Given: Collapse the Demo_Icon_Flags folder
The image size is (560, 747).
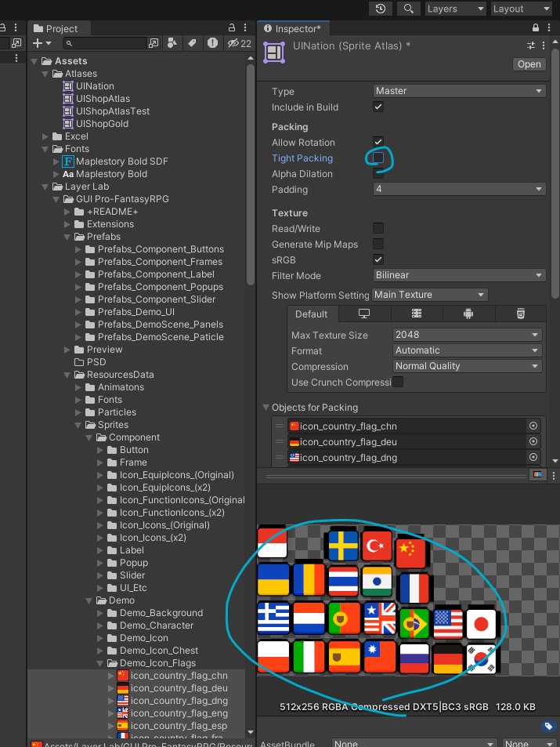Looking at the screenshot, I should 100,663.
